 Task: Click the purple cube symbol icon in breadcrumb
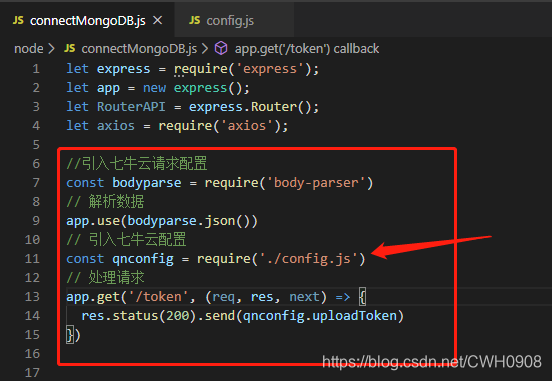coord(221,48)
